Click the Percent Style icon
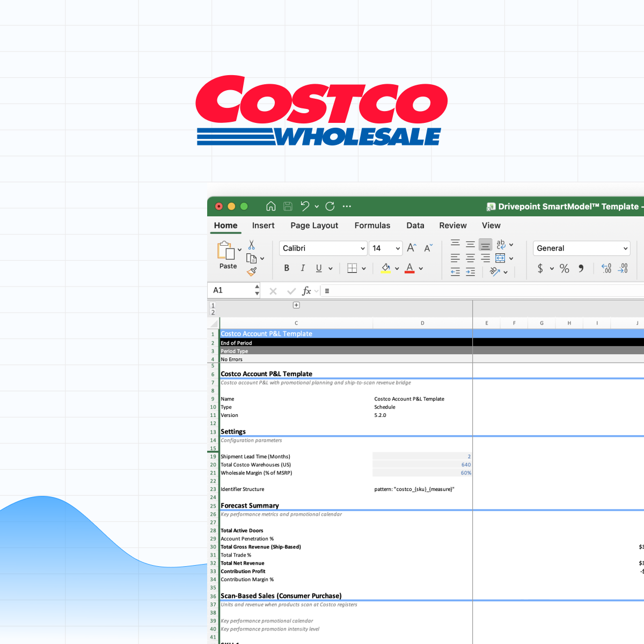 point(565,268)
